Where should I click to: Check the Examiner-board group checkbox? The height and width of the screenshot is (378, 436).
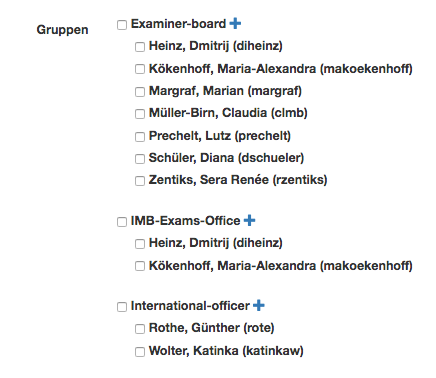[x=122, y=25]
